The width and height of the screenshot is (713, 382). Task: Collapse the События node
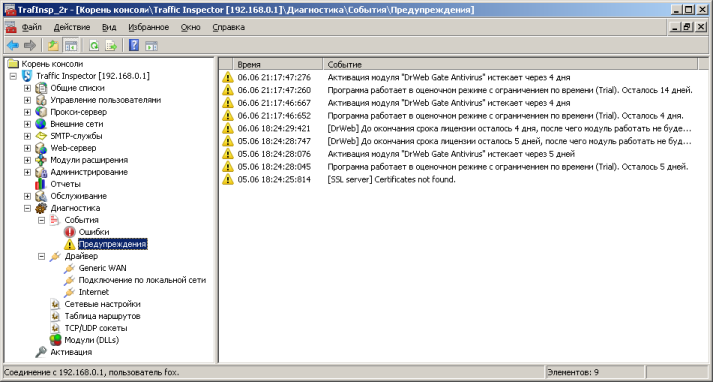tap(41, 220)
